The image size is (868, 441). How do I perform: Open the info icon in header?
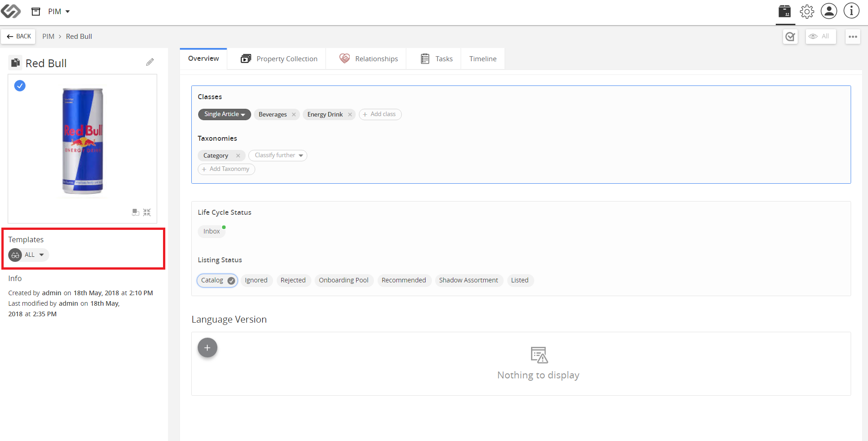point(851,11)
